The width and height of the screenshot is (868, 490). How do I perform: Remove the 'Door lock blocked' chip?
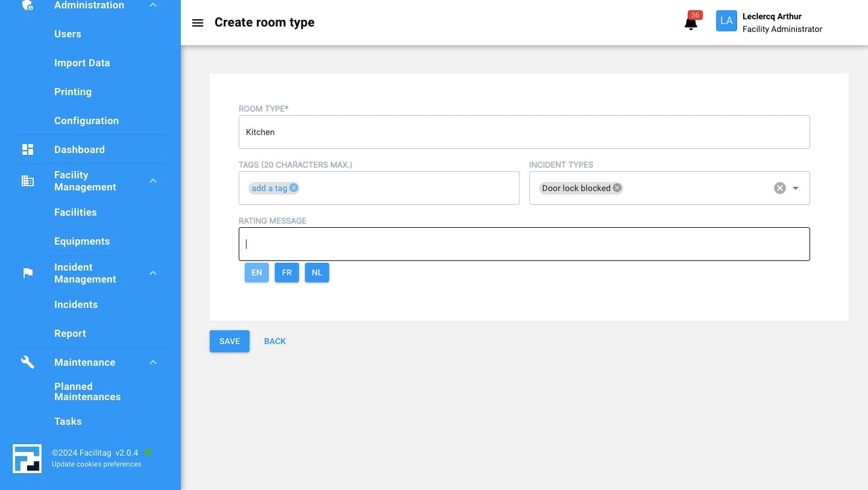pos(617,187)
